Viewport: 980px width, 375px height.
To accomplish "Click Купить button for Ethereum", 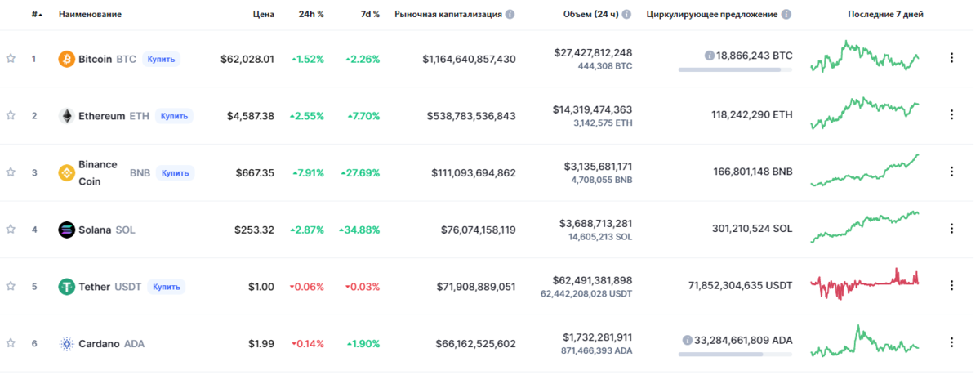I will pyautogui.click(x=175, y=116).
